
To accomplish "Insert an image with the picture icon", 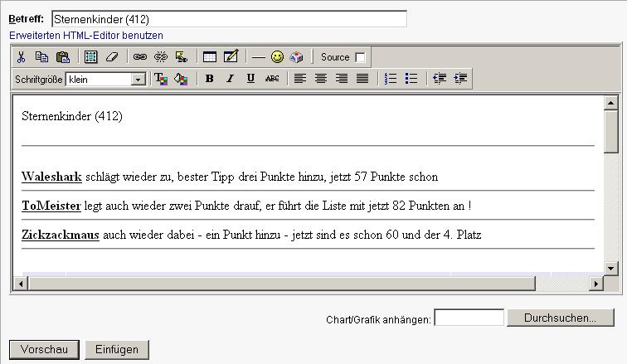I will pos(182,57).
